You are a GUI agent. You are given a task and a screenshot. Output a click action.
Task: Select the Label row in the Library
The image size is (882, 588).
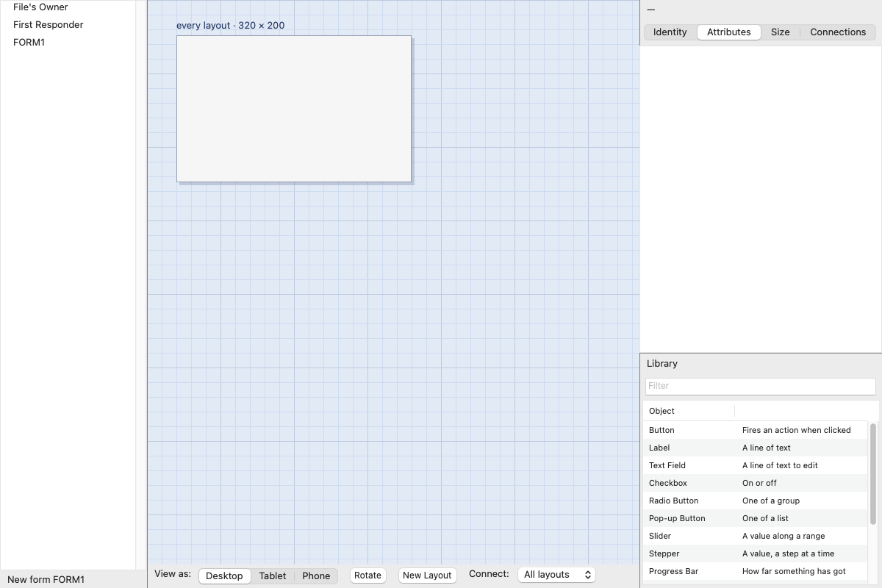(x=756, y=448)
